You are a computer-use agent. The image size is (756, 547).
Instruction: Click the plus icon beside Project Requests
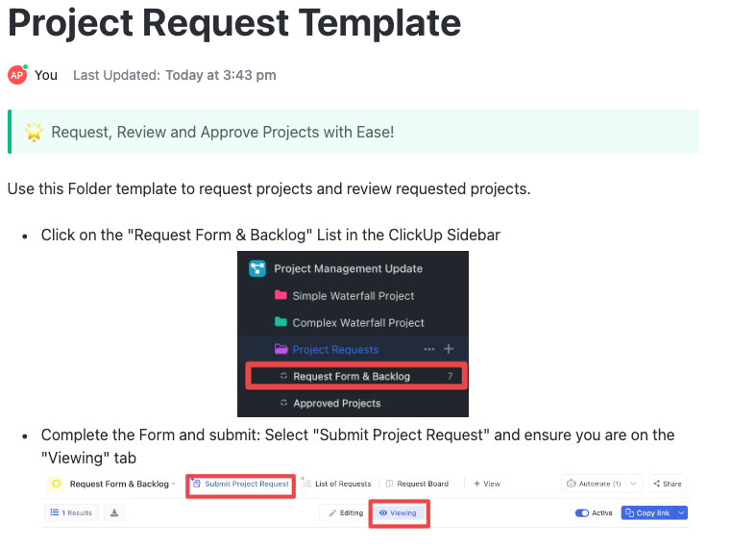449,349
